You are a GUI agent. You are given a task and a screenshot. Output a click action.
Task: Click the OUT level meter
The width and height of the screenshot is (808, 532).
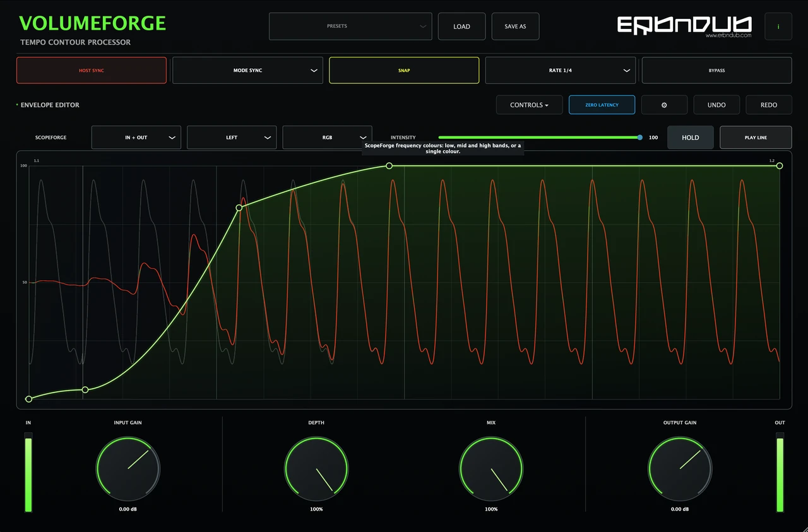click(x=780, y=473)
